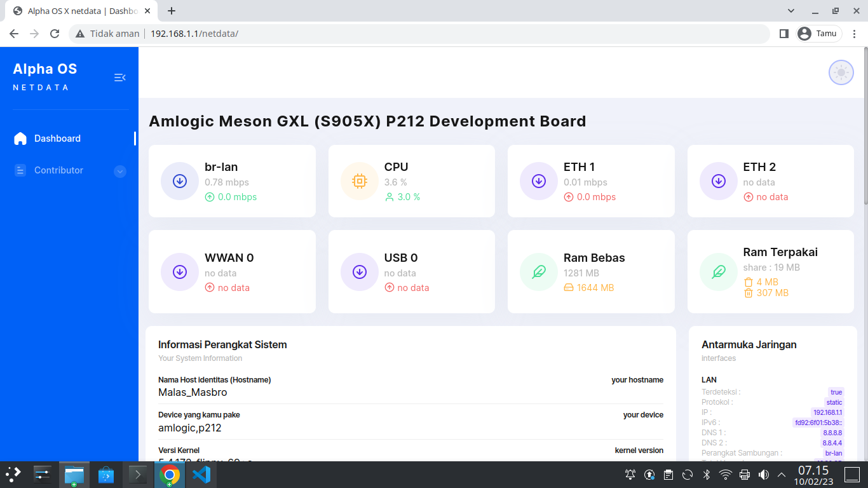Open the volume control tray icon
868x488 pixels.
point(763,475)
